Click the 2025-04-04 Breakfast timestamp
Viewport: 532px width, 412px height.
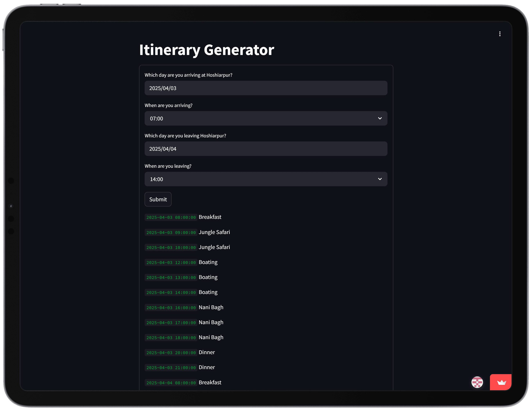[x=171, y=383]
